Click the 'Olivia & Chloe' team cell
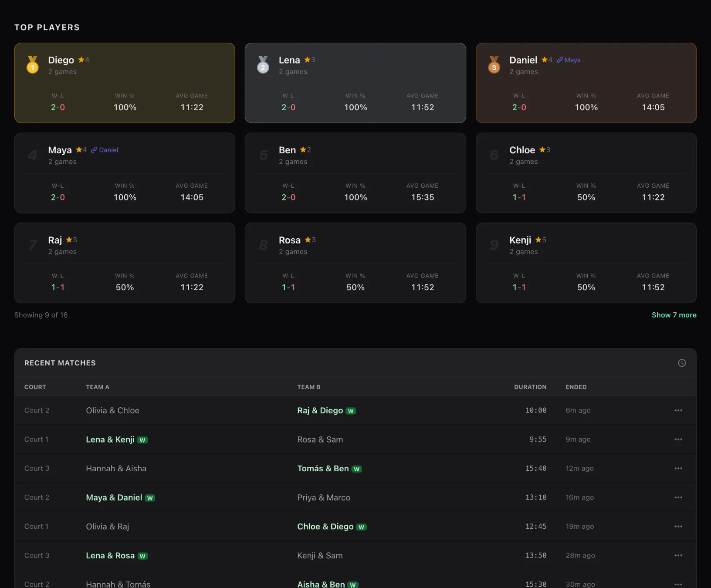 [113, 410]
